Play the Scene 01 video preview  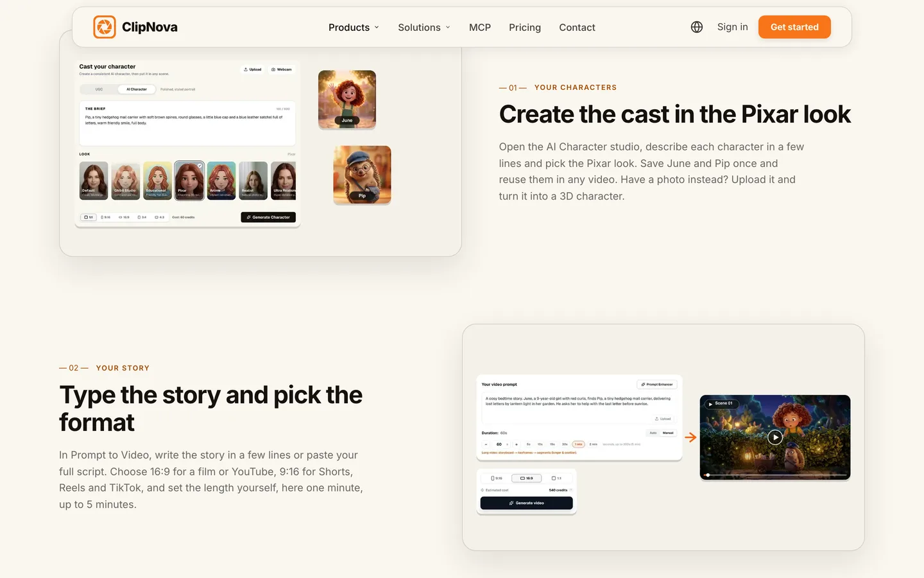(775, 437)
